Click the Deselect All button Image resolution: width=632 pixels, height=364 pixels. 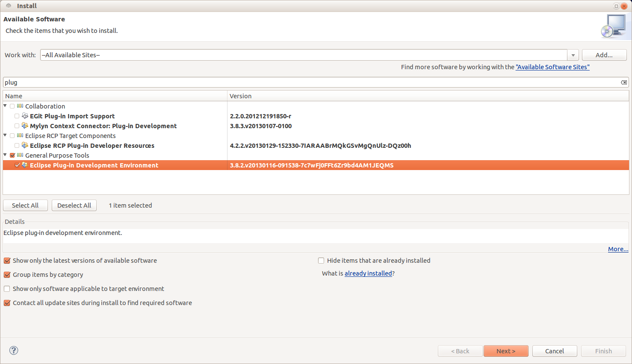point(74,205)
